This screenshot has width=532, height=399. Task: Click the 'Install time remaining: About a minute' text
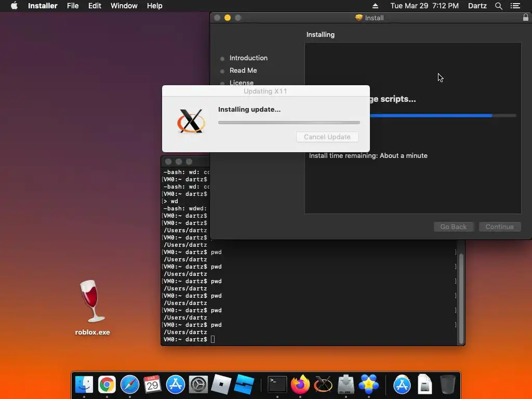pyautogui.click(x=368, y=156)
